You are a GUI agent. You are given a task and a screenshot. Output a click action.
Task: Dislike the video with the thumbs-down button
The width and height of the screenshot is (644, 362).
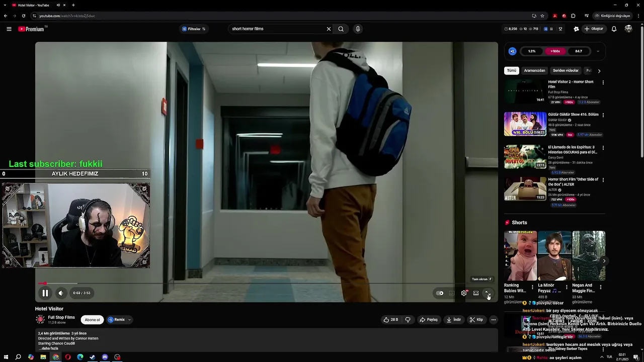point(408,320)
